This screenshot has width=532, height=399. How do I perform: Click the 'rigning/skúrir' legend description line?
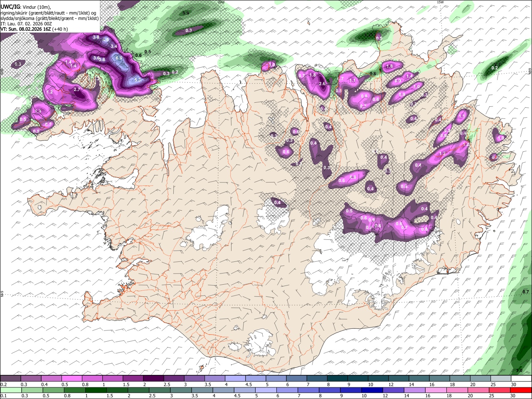pos(49,13)
